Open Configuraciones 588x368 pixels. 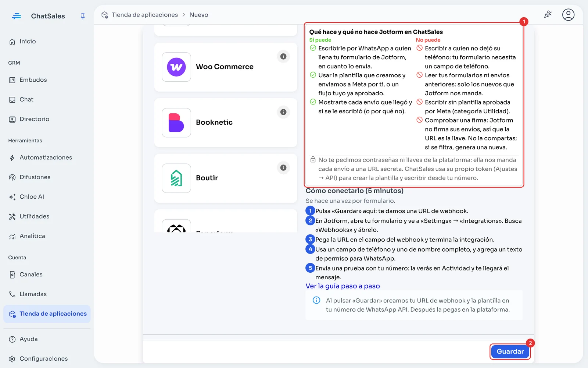point(47,359)
